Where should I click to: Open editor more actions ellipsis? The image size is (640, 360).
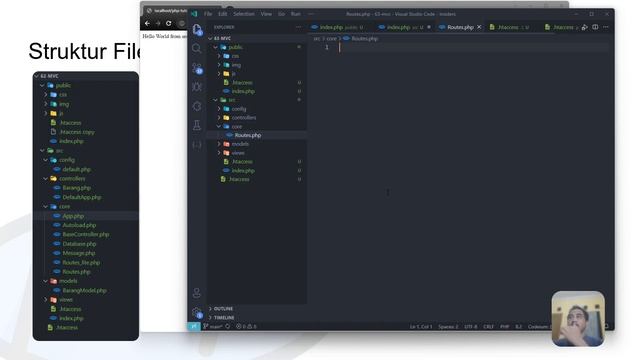[x=606, y=27]
